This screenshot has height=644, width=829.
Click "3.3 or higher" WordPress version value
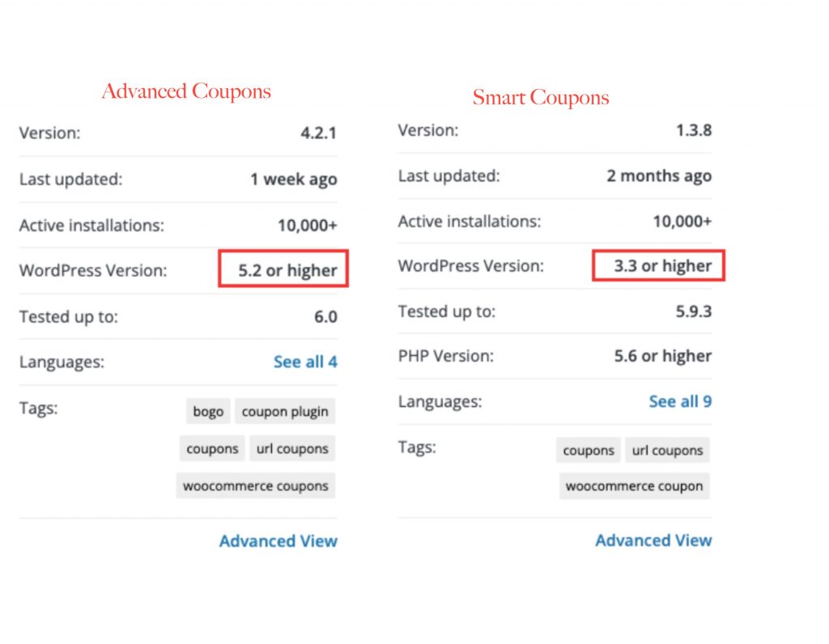pyautogui.click(x=663, y=265)
